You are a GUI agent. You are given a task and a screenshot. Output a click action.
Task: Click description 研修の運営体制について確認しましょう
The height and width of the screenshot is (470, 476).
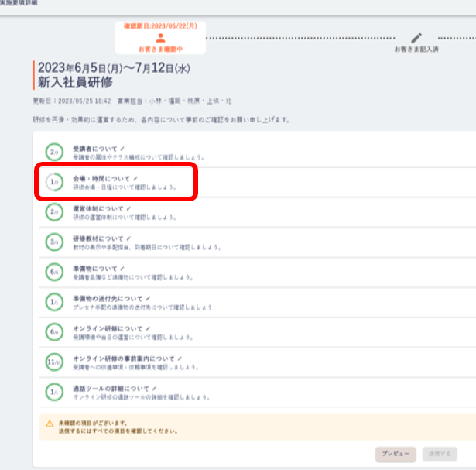pyautogui.click(x=125, y=218)
